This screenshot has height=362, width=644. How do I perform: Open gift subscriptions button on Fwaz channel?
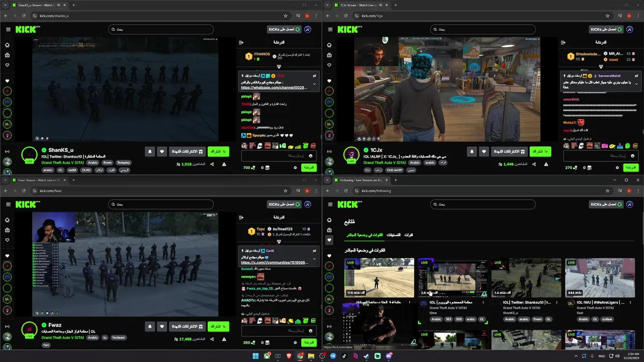click(x=187, y=326)
